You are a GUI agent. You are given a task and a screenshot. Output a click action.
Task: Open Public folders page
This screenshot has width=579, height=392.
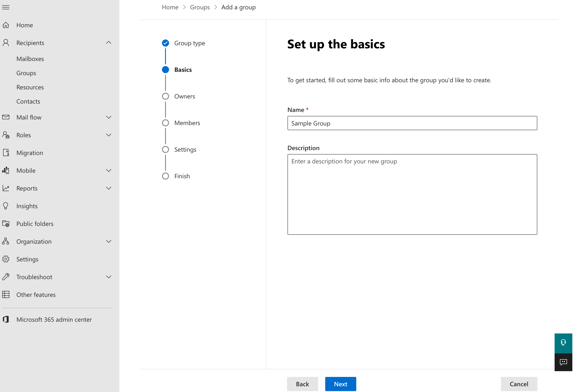tap(35, 224)
